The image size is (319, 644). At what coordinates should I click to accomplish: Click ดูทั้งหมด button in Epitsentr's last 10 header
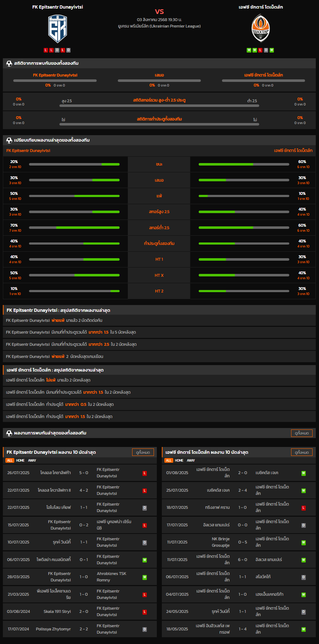pyautogui.click(x=143, y=452)
